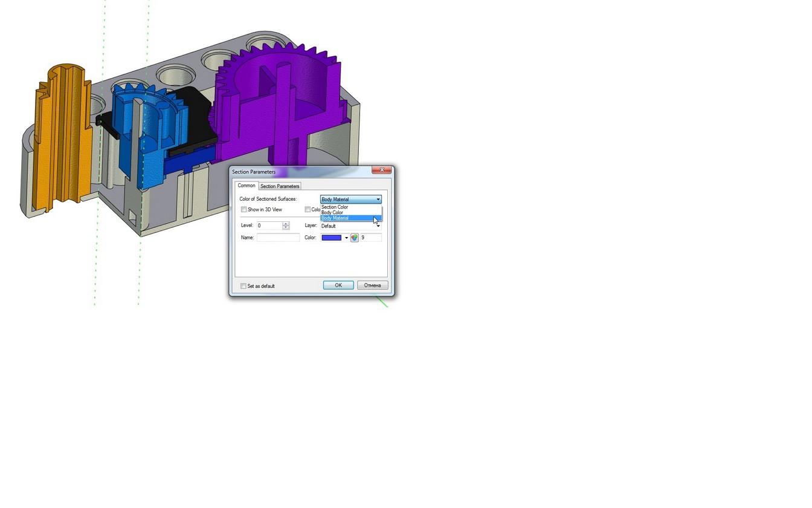
Task: Select the Common tab
Action: click(x=246, y=186)
